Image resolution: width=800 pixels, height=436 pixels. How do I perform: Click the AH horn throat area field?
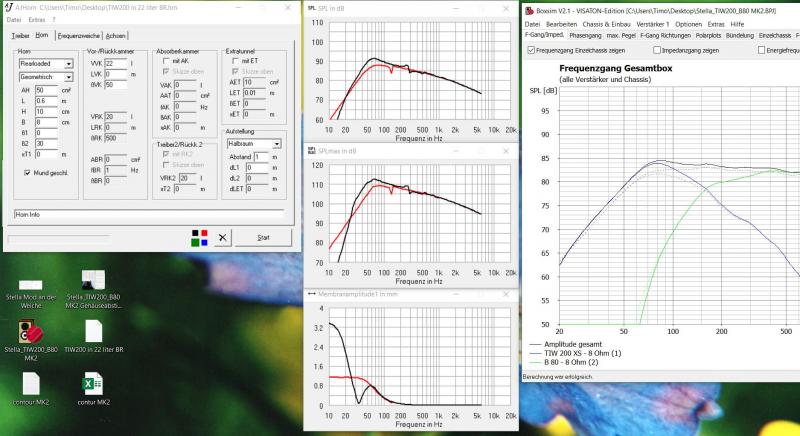point(46,90)
